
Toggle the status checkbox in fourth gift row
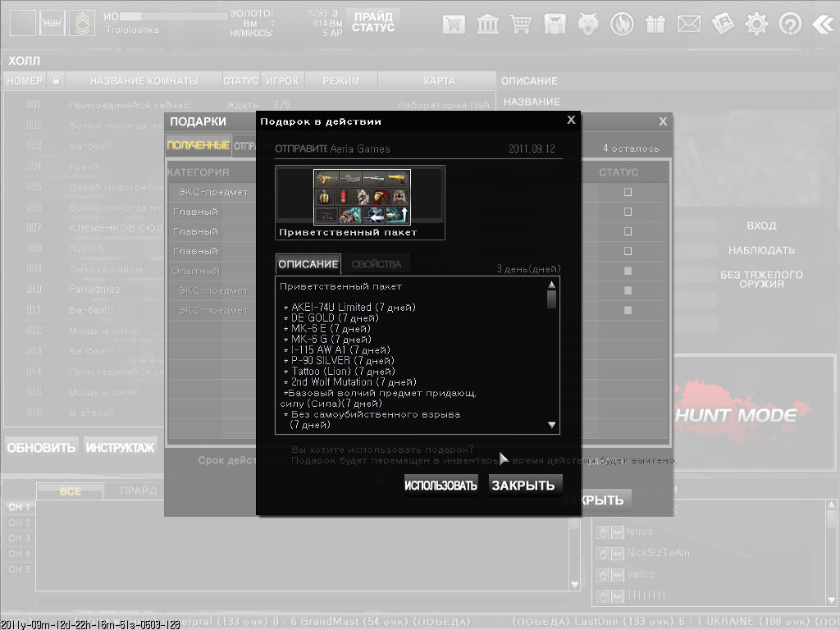(628, 251)
